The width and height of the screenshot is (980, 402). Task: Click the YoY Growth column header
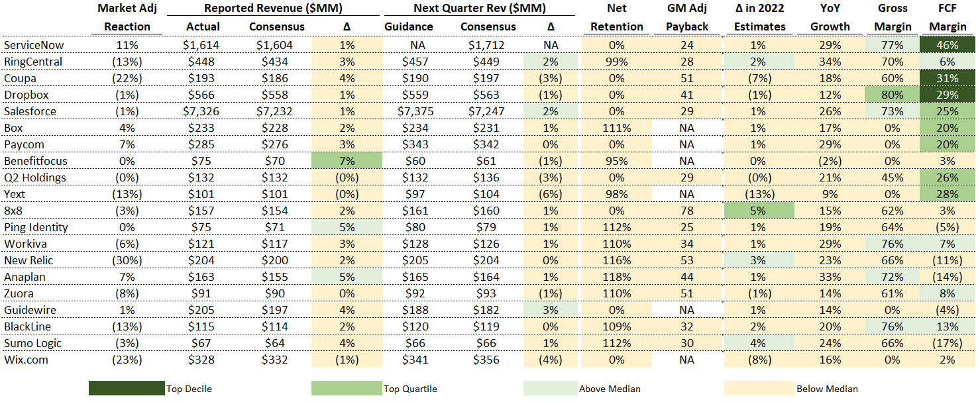point(830,17)
